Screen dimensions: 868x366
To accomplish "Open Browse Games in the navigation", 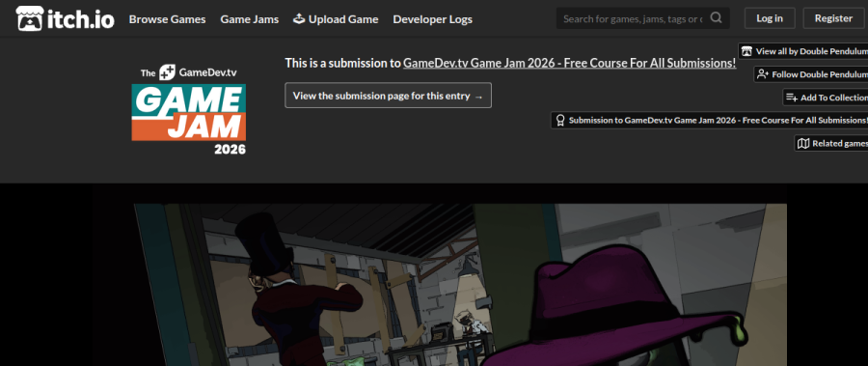I will [x=167, y=19].
